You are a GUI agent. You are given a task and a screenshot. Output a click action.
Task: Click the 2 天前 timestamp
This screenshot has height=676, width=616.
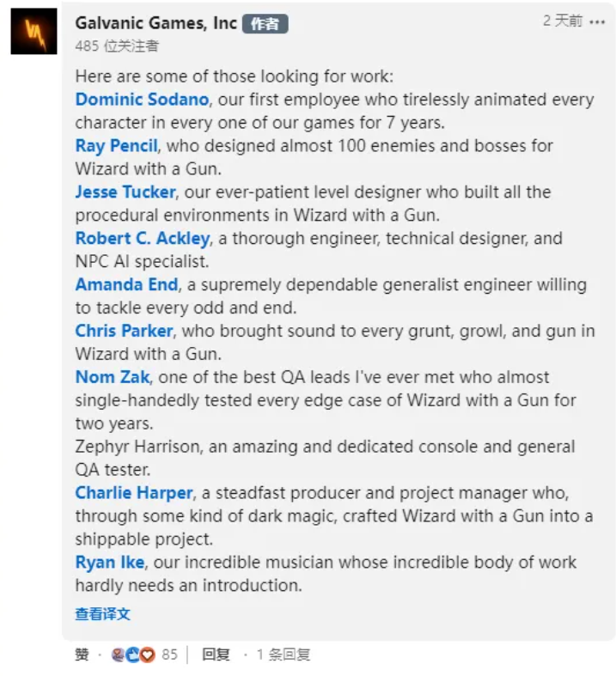(563, 21)
